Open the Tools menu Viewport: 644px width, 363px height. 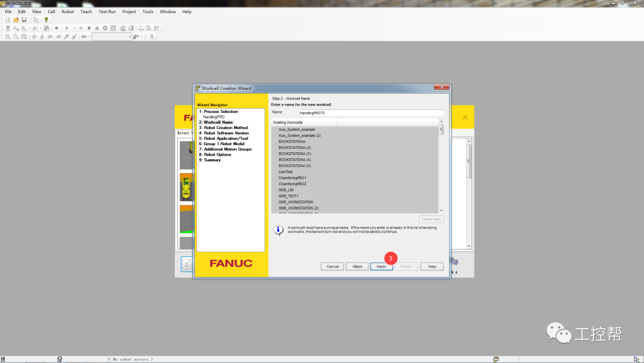pyautogui.click(x=148, y=11)
